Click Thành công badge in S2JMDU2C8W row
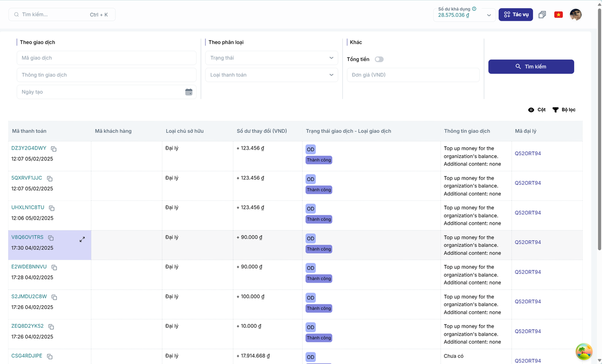The width and height of the screenshot is (602, 364). 319,309
